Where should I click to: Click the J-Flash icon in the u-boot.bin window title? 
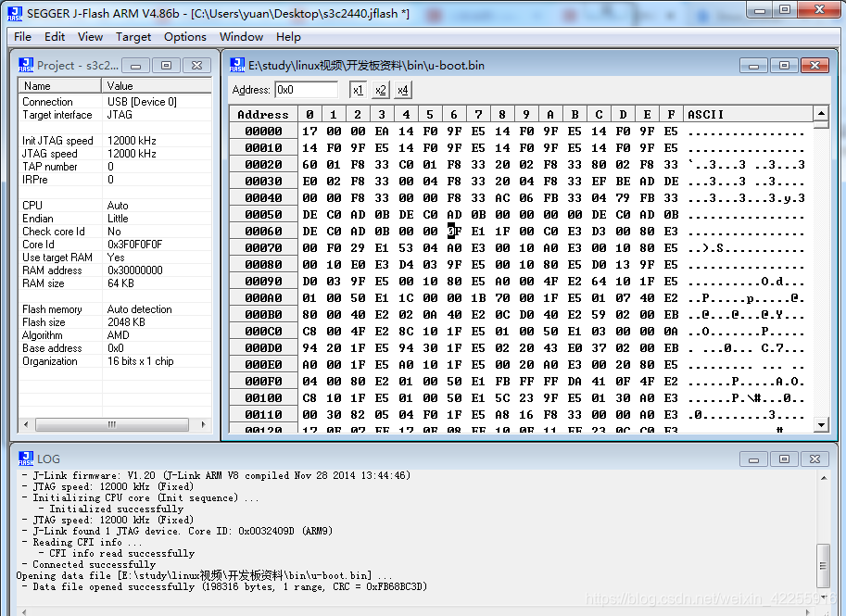237,65
